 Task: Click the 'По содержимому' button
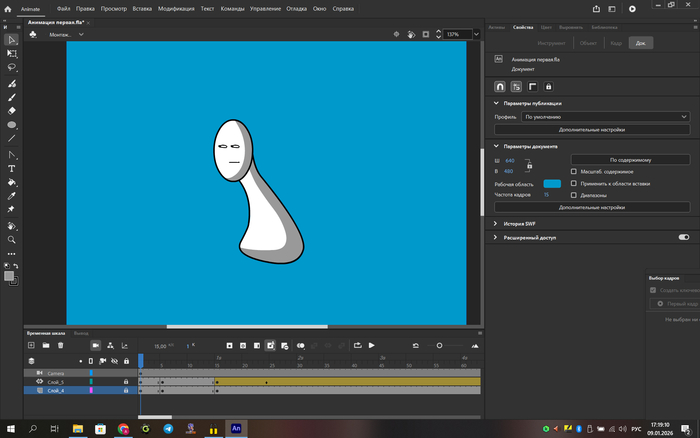coord(630,159)
